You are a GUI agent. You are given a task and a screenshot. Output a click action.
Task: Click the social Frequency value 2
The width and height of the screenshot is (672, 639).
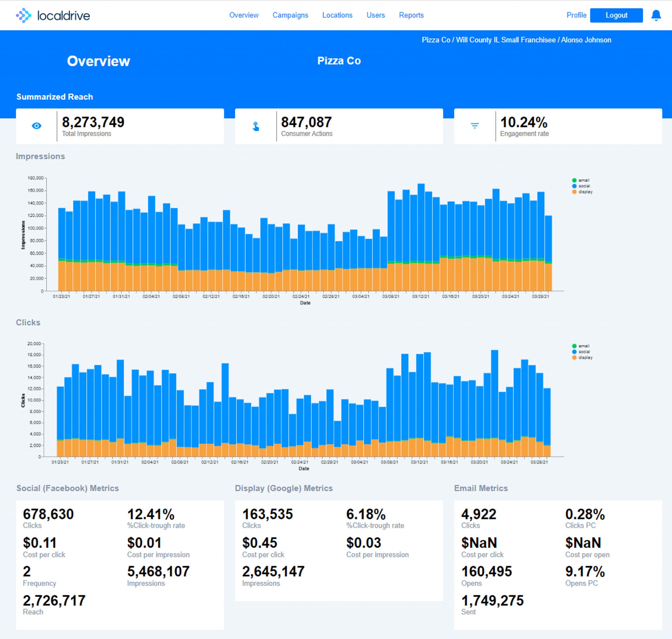pos(27,571)
